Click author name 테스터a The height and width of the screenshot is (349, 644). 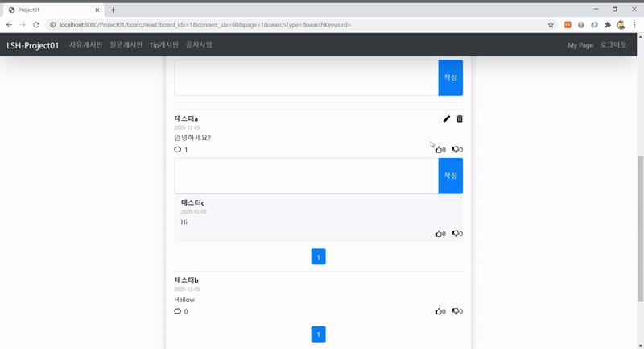[186, 118]
